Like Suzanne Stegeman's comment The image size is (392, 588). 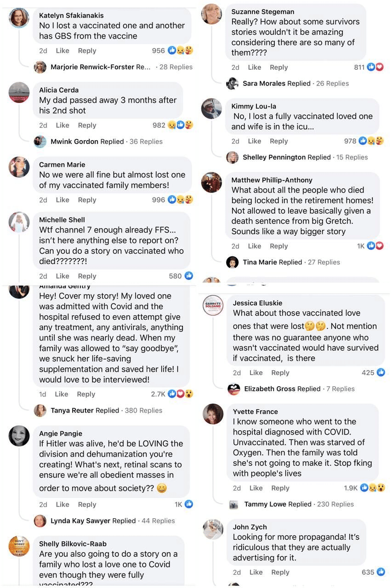pos(255,68)
